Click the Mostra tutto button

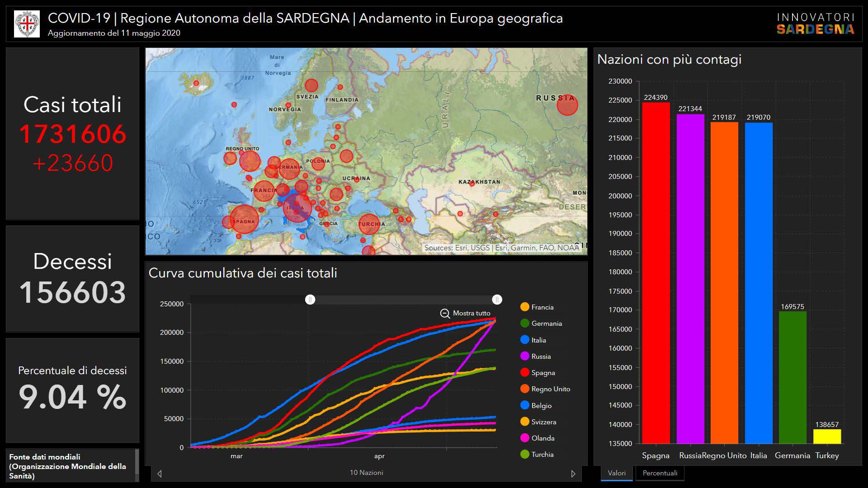pyautogui.click(x=471, y=313)
